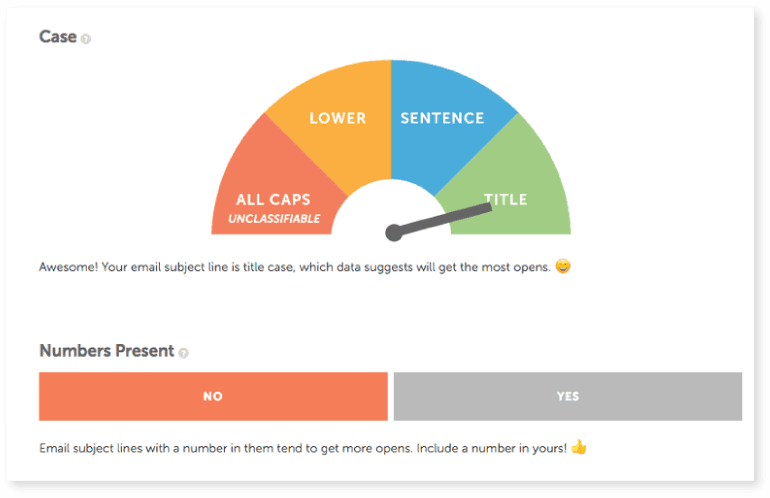Click the grinning emoji after the opens sentence
The height and width of the screenshot is (498, 770).
(x=563, y=267)
